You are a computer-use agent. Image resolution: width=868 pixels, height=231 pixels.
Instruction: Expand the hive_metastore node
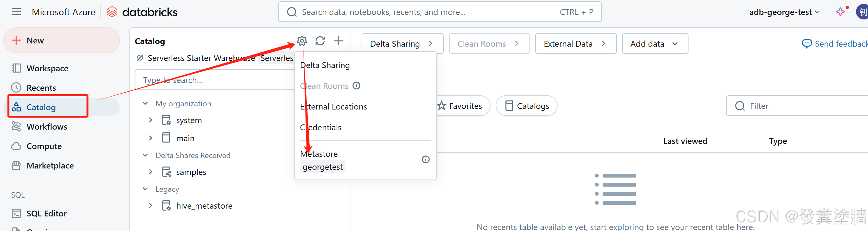tap(151, 205)
